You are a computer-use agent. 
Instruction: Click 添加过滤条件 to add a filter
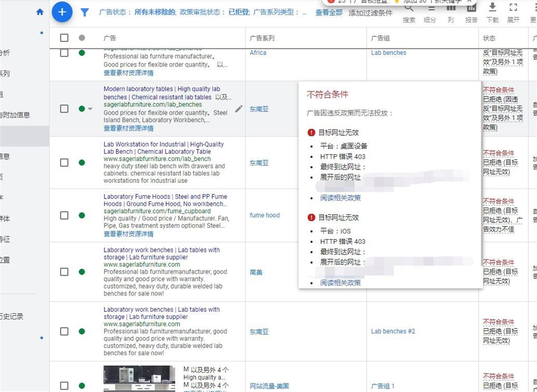click(370, 13)
